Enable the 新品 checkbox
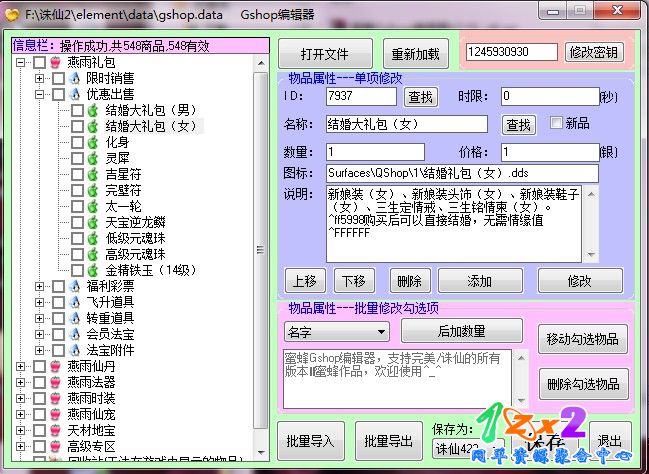649x474 pixels. (557, 124)
